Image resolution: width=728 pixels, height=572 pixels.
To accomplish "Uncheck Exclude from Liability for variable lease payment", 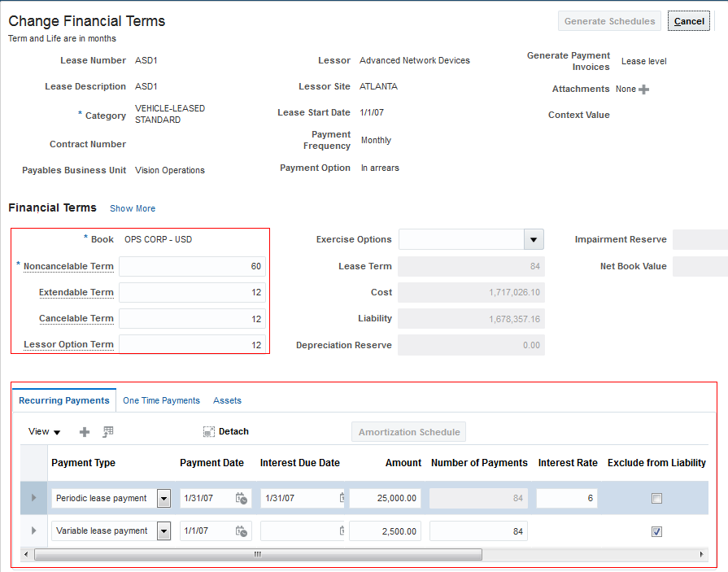I will [656, 531].
